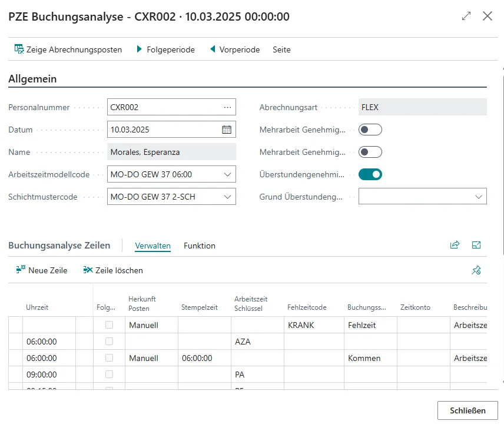Click the share icon in Buchungsanalyse Zeilen
504x434 pixels.
click(x=455, y=246)
